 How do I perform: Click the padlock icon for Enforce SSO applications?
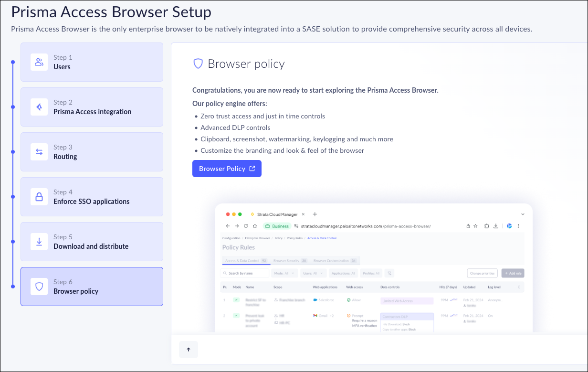[39, 197]
